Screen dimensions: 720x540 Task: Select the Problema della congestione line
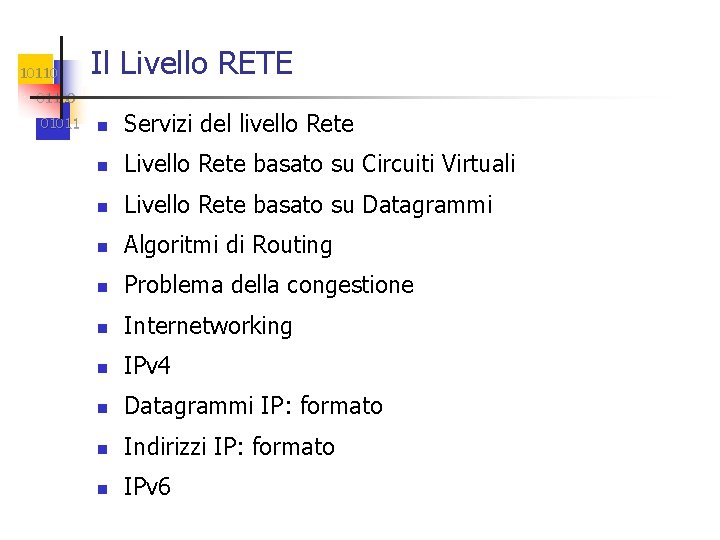point(269,285)
